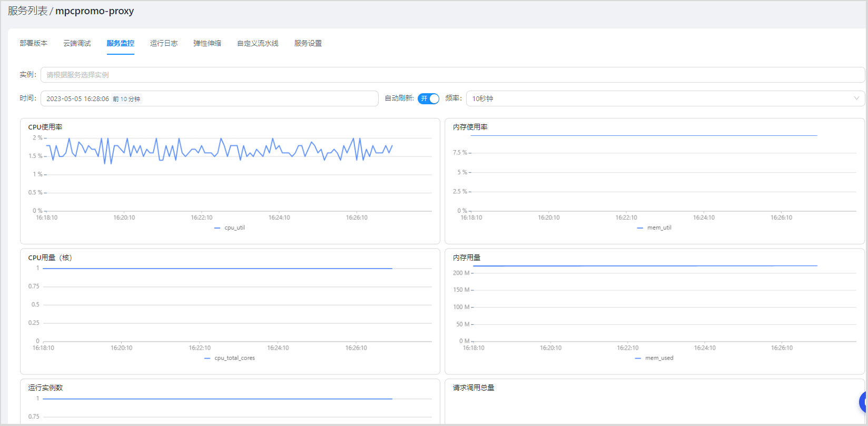This screenshot has height=426, width=868.
Task: Open the 时间 date-time picker field
Action: point(209,98)
